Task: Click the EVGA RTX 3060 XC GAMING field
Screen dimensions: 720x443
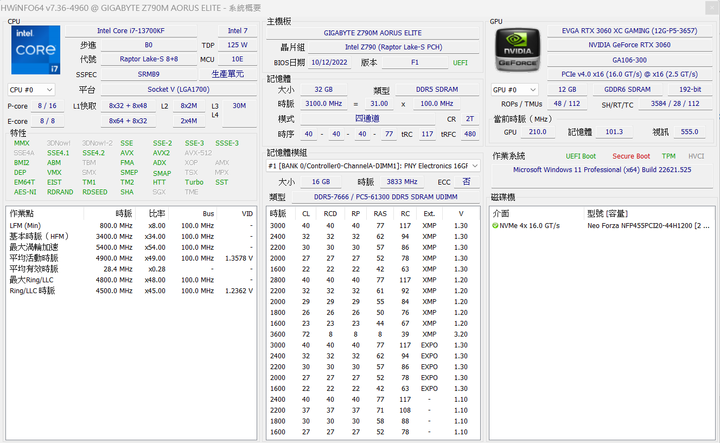Action: pyautogui.click(x=630, y=31)
